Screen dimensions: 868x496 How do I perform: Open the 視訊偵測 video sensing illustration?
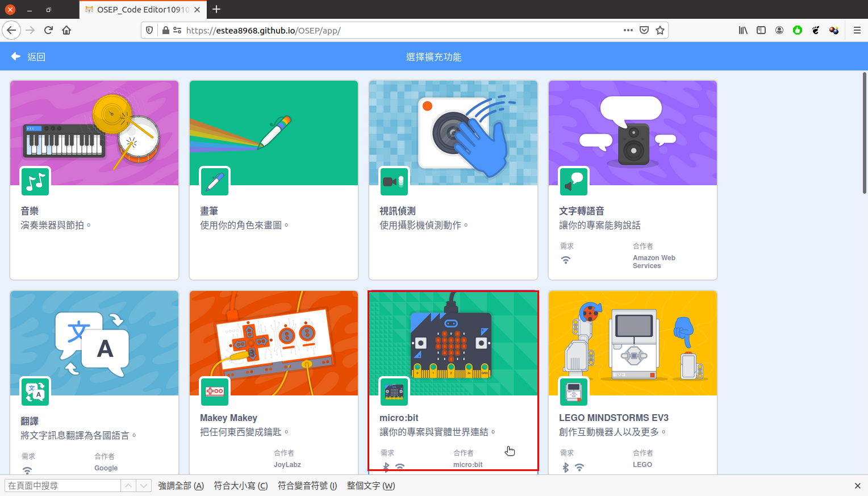[453, 133]
